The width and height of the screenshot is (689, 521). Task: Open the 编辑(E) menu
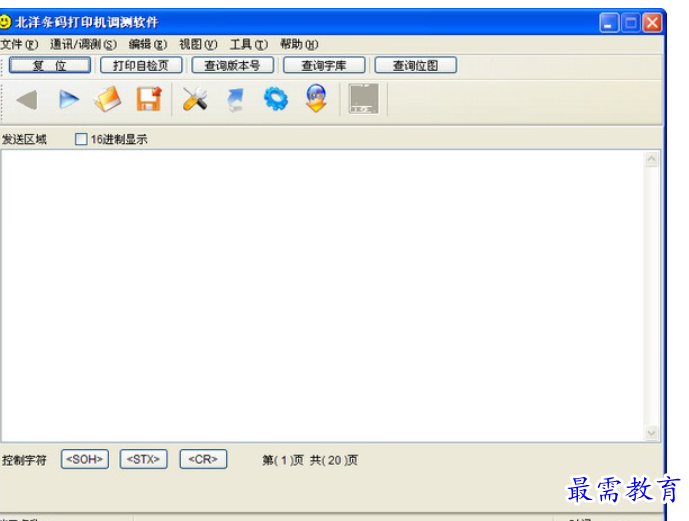pyautogui.click(x=148, y=44)
